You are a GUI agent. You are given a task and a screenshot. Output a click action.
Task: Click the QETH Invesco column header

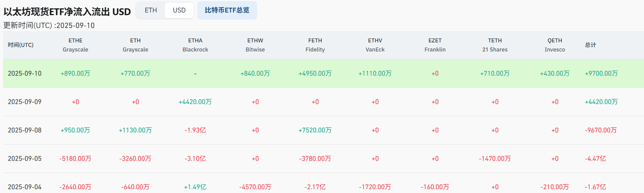(555, 45)
